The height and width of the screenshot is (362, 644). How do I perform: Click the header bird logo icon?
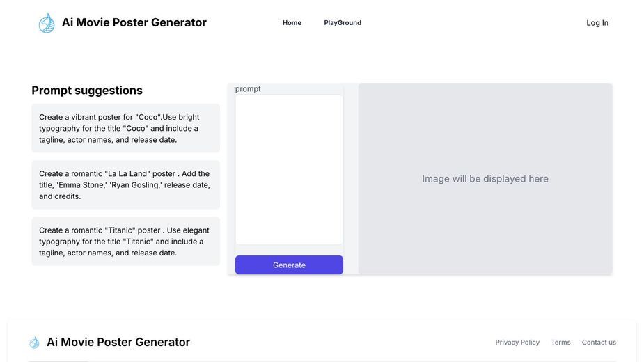tap(47, 22)
